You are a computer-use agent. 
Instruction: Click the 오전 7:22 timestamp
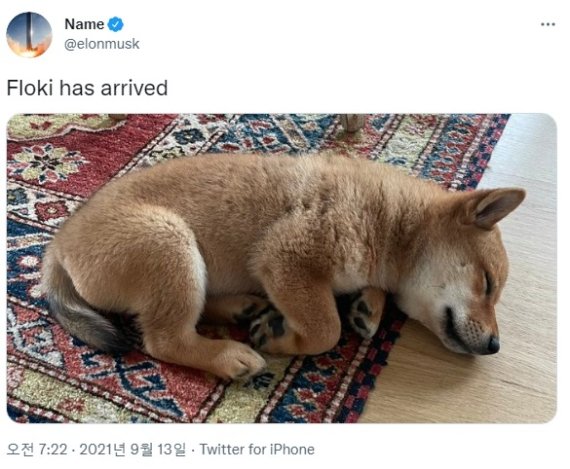[x=37, y=449]
